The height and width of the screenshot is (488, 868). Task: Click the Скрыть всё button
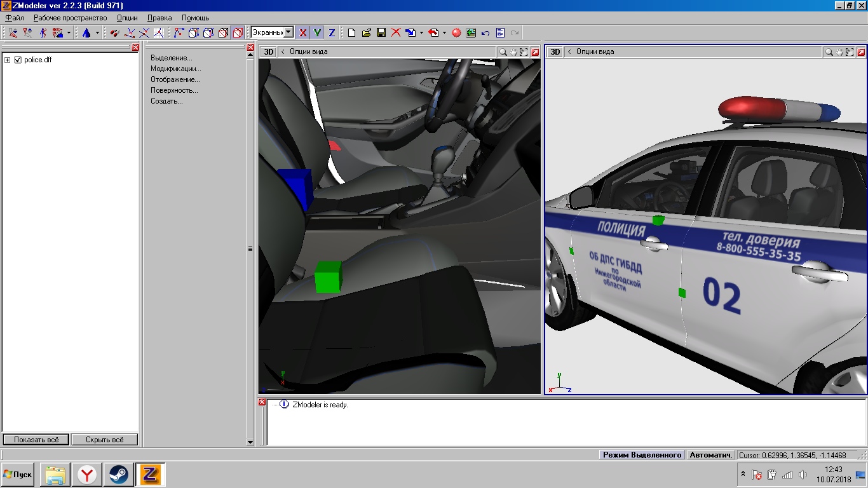[x=104, y=440]
